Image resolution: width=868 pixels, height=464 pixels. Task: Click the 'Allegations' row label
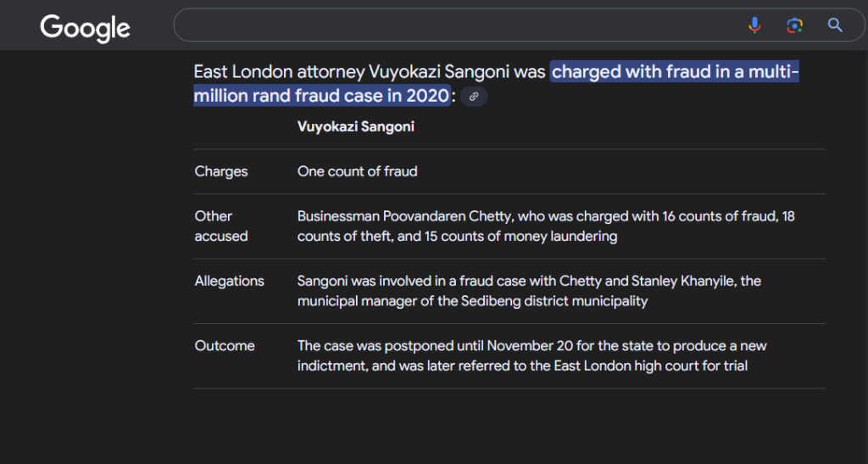[229, 281]
